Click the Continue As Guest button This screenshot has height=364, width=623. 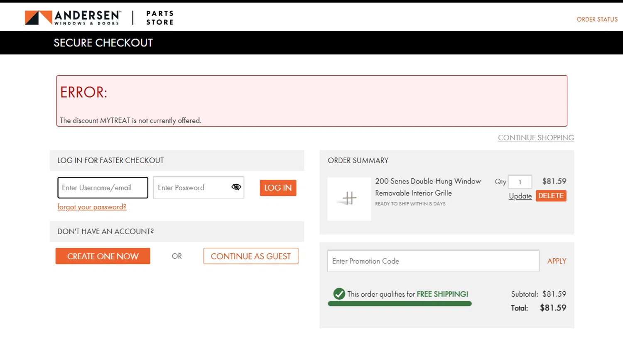(x=251, y=256)
